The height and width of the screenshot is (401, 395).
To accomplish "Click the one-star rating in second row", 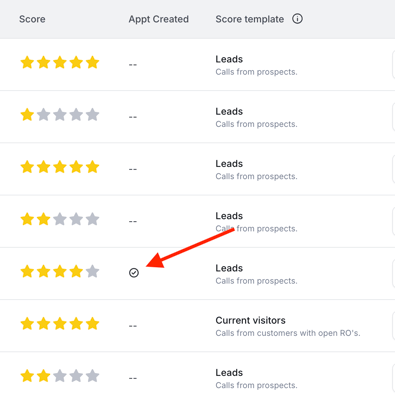I will [60, 115].
